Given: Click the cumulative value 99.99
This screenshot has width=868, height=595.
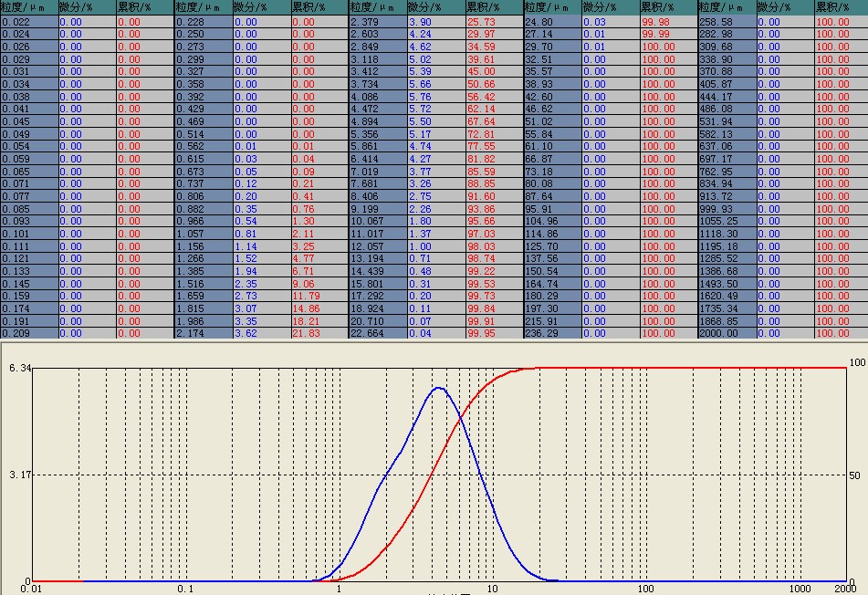Looking at the screenshot, I should (655, 35).
